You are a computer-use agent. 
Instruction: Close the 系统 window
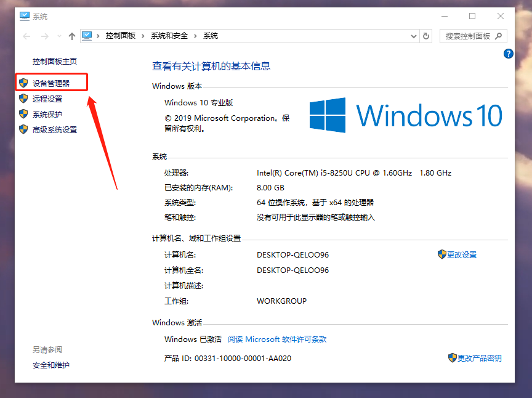pyautogui.click(x=501, y=16)
